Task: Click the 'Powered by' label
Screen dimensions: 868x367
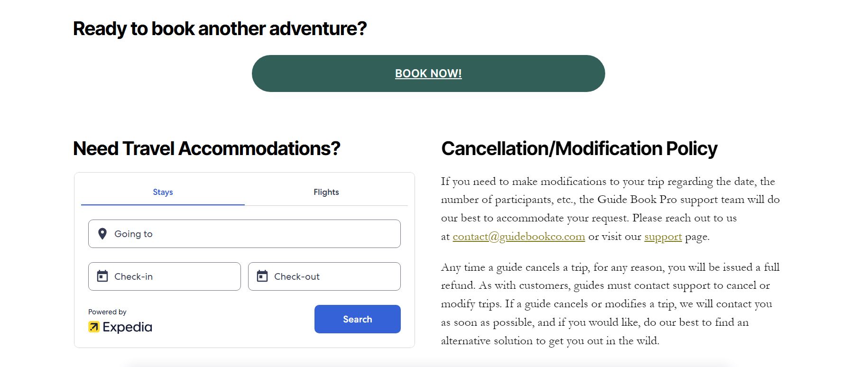Action: [107, 312]
